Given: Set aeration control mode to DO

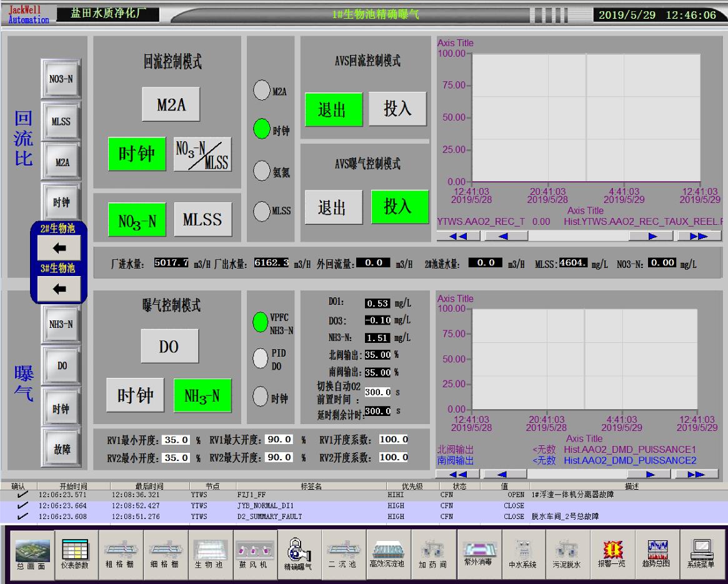Looking at the screenshot, I should coord(170,346).
